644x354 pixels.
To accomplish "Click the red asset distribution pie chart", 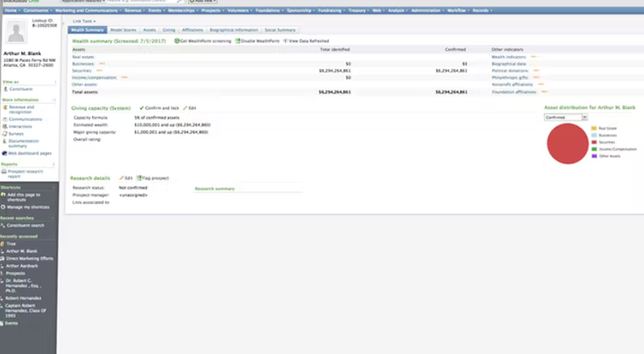I will [x=568, y=143].
